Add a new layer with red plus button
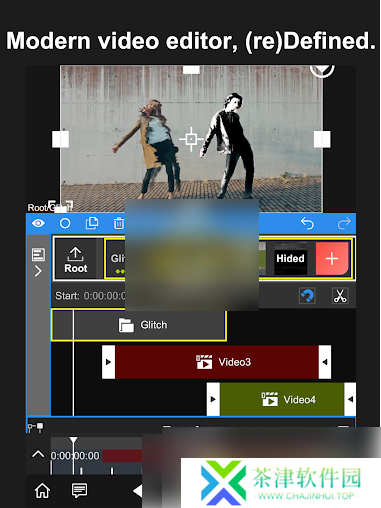 332,259
